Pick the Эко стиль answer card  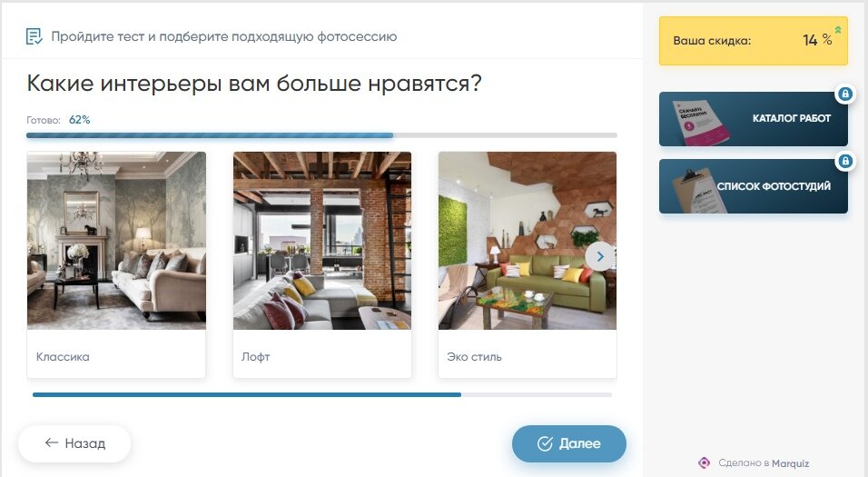[528, 264]
